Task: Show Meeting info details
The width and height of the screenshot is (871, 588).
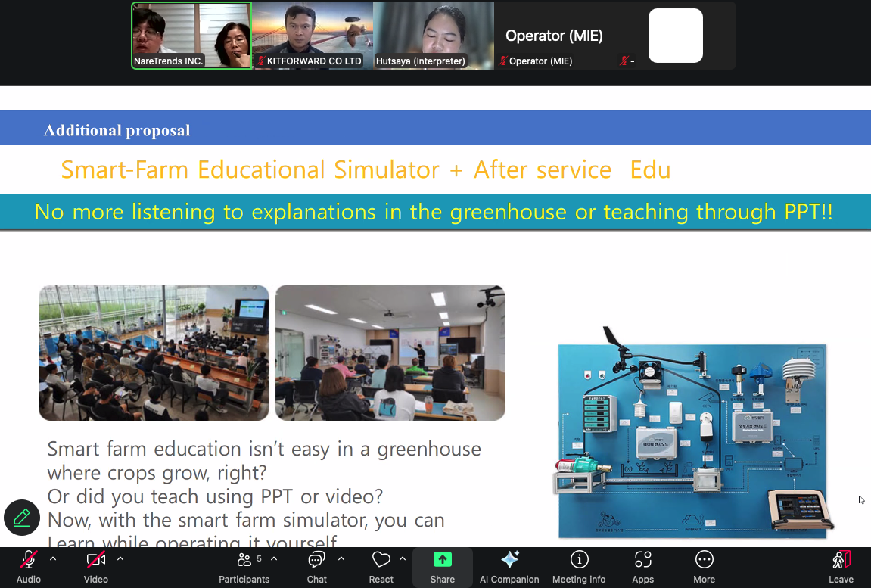Action: [x=579, y=567]
